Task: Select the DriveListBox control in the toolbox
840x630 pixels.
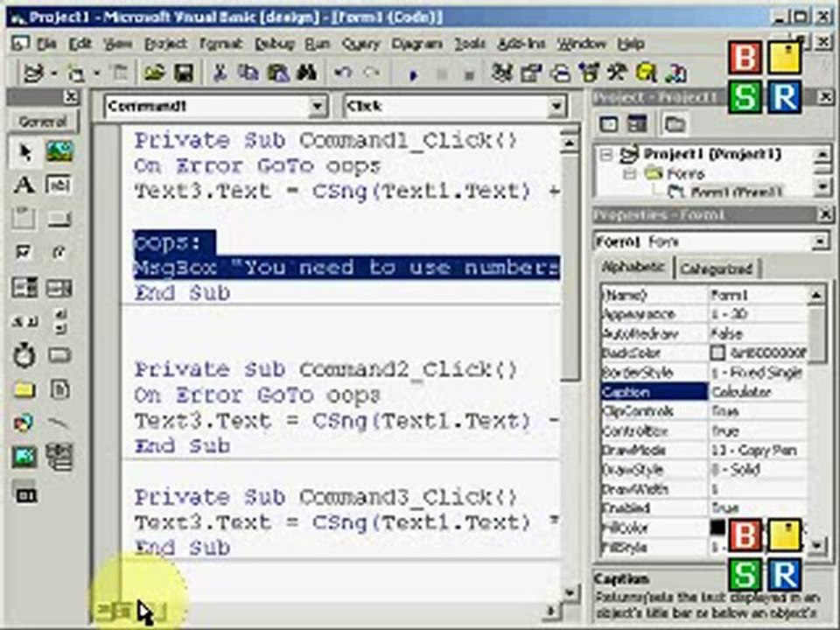Action: coord(59,355)
